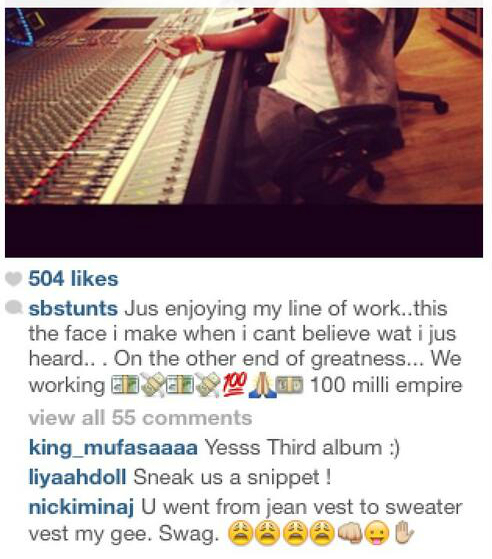Click the praying hands emoji
492x559 pixels.
point(263,385)
